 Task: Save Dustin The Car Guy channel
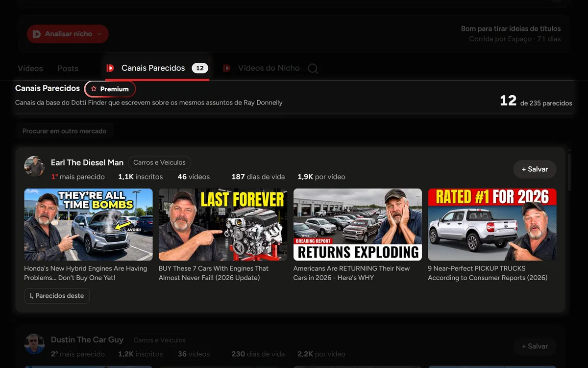tap(535, 346)
